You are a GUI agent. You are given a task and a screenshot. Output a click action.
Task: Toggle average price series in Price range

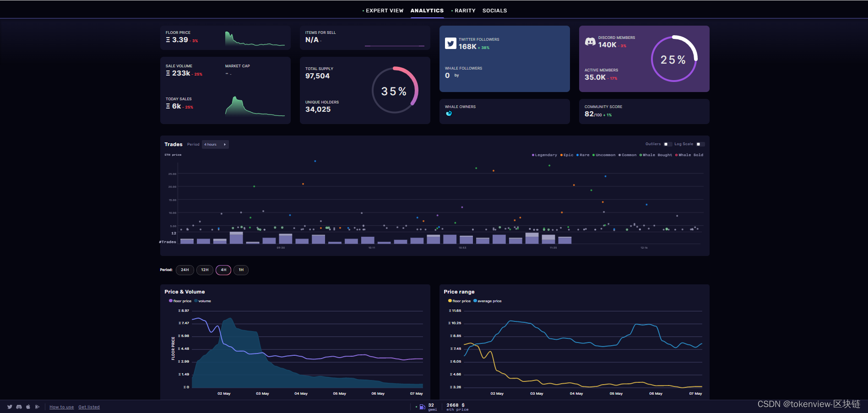pyautogui.click(x=488, y=301)
